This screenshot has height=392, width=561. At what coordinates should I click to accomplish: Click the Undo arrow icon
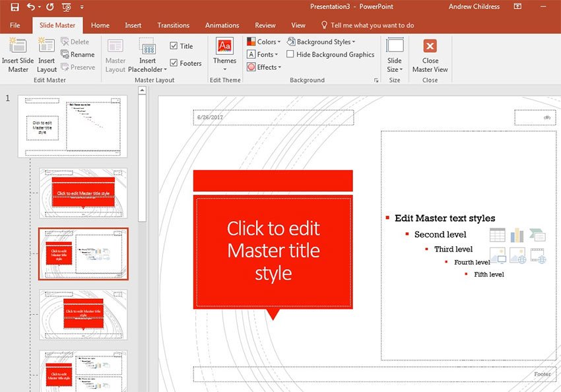(x=31, y=7)
